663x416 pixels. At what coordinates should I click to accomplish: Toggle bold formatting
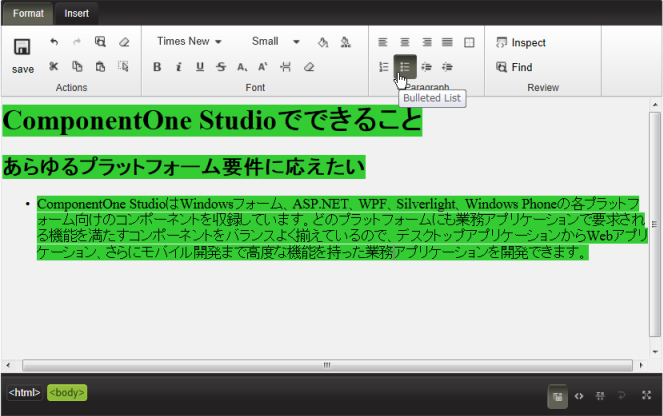[157, 67]
